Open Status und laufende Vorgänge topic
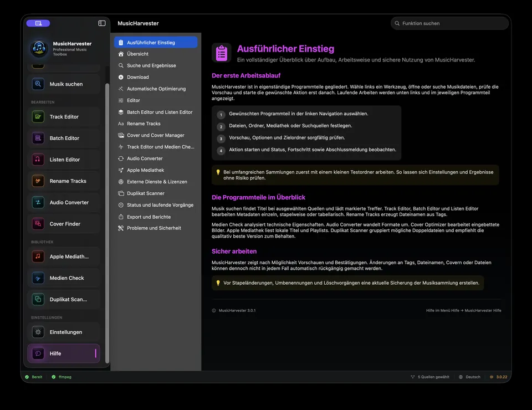The image size is (532, 410). pos(156,205)
